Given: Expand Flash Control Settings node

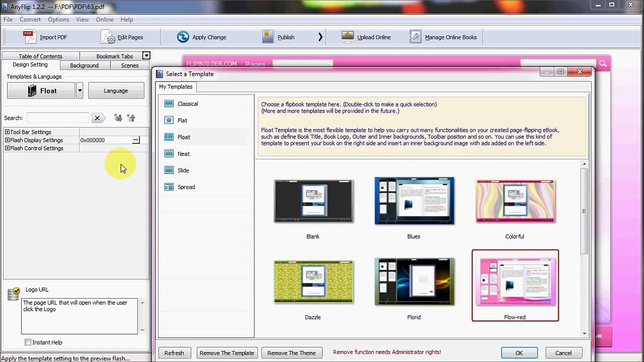Looking at the screenshot, I should (x=7, y=148).
